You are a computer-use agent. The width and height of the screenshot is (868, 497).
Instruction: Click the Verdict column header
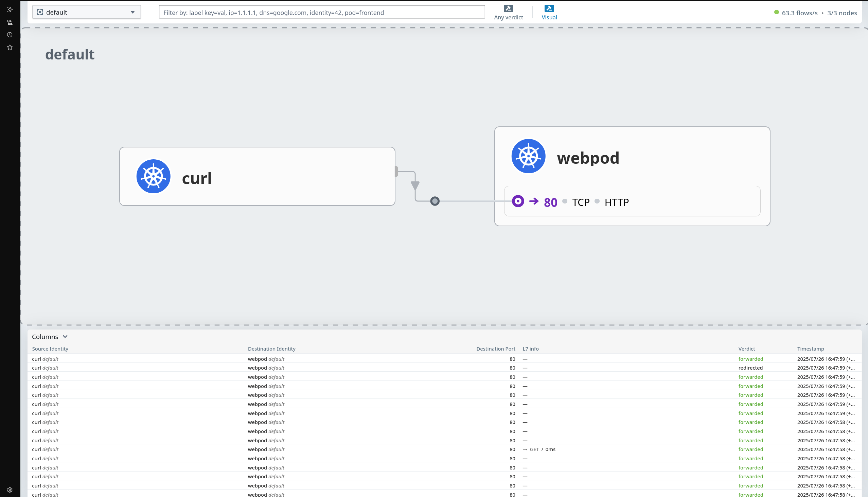tap(746, 349)
